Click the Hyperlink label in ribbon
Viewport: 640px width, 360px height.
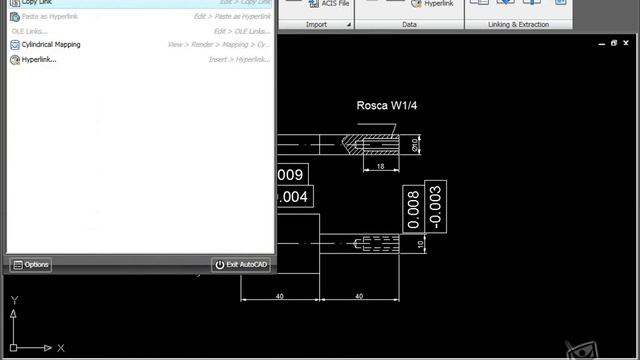(x=438, y=4)
